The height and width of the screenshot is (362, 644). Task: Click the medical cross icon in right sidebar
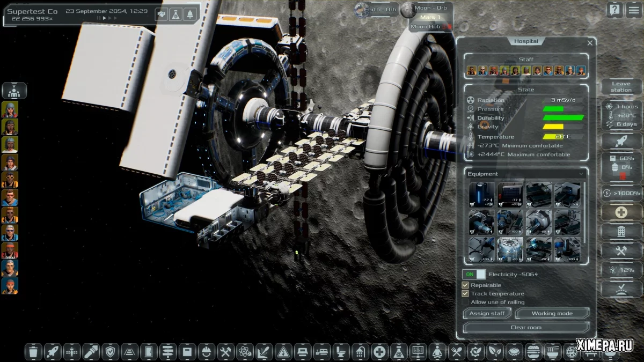621,212
